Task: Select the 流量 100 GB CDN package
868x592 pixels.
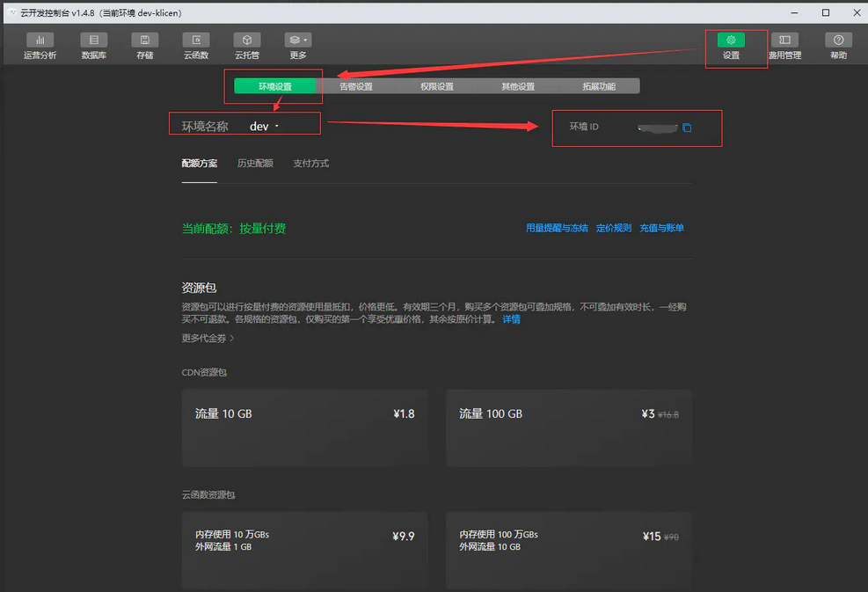Action: pos(568,428)
